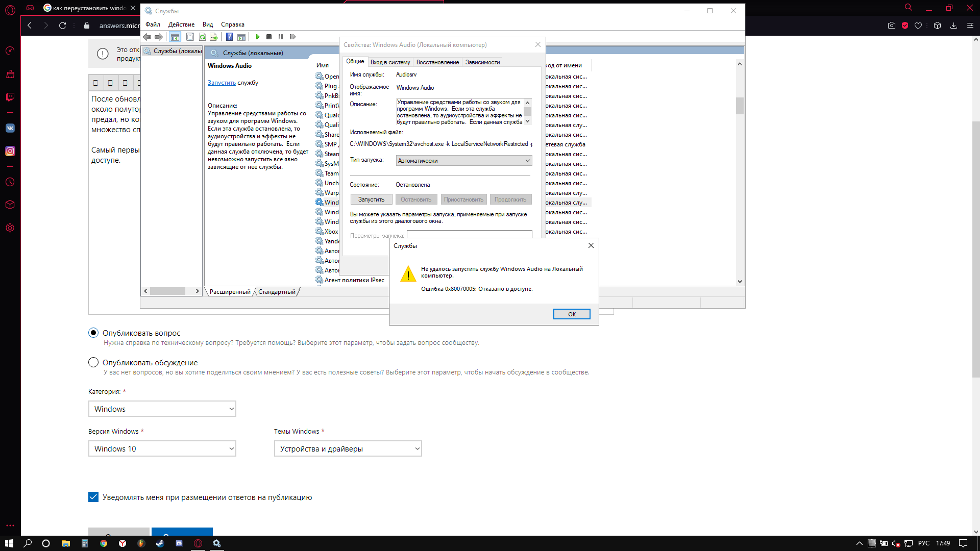Screen dimensions: 980x551
Task: Select "Агент политики IPsec" service row
Action: pyautogui.click(x=350, y=280)
